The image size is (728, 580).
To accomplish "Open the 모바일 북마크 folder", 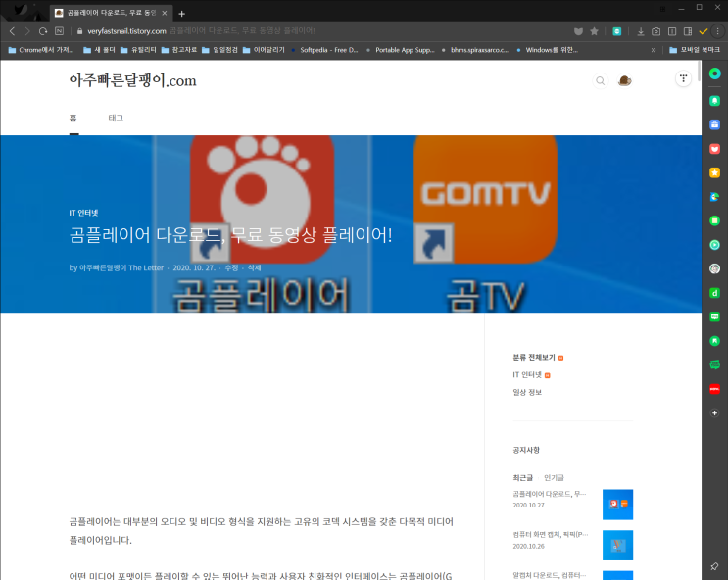I will tap(695, 50).
